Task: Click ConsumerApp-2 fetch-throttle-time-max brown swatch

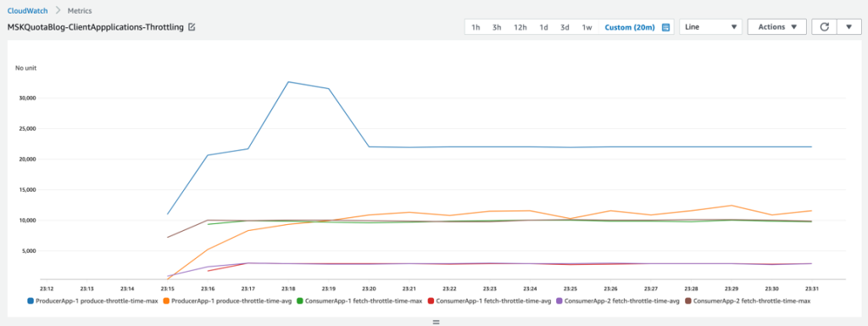Action: pos(688,301)
